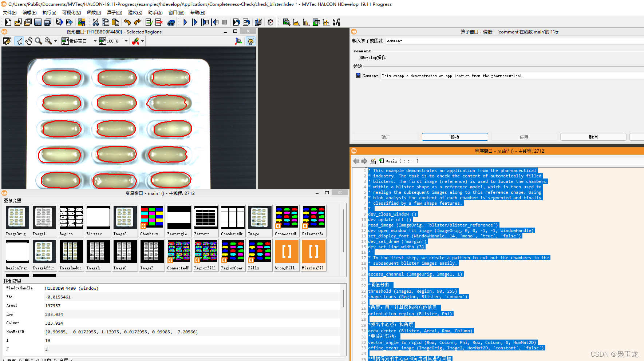Open the 文件(F) menu
Viewport: 644px width, 361px height.
click(10, 13)
